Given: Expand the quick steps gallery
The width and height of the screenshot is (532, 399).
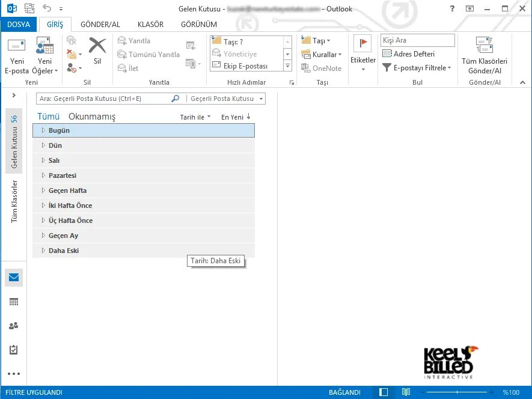Looking at the screenshot, I should pos(287,66).
